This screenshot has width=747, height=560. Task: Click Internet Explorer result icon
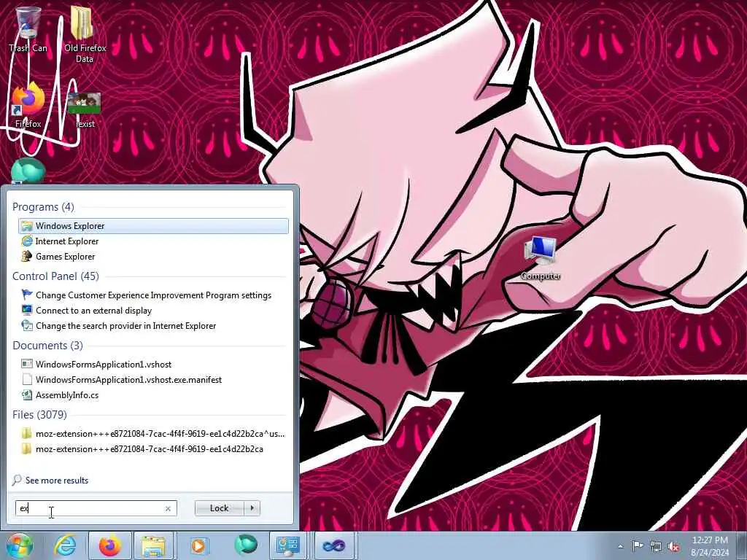27,241
